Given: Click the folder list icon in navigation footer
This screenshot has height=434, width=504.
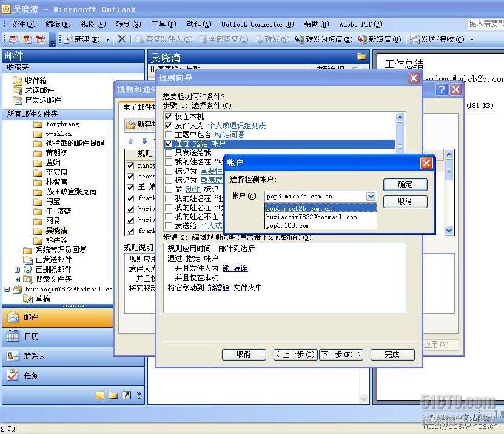Looking at the screenshot, I should tap(113, 395).
